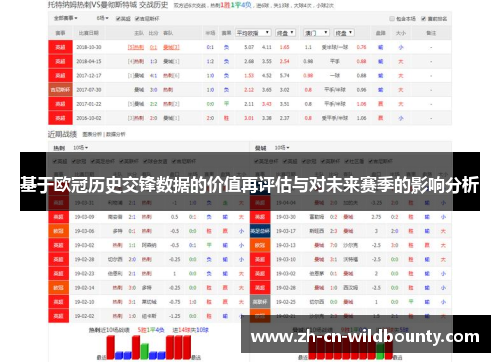Click the 3:1 score for 曼城 vs 沃特福
The width and height of the screenshot is (500, 362).
tap(334, 259)
